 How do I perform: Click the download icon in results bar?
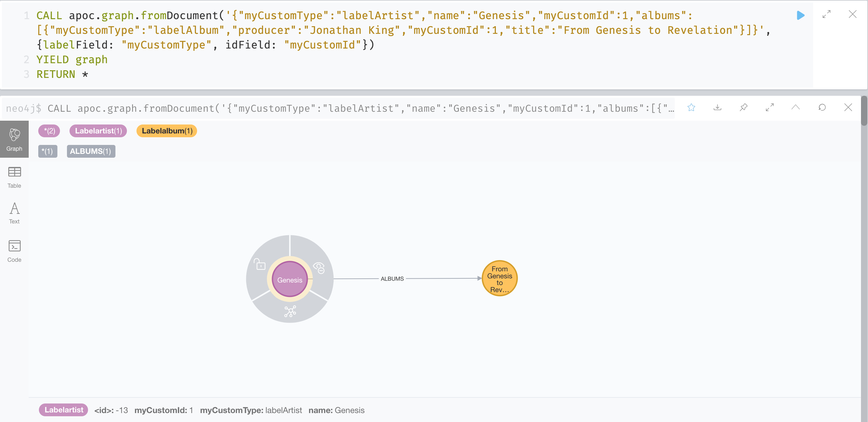717,108
